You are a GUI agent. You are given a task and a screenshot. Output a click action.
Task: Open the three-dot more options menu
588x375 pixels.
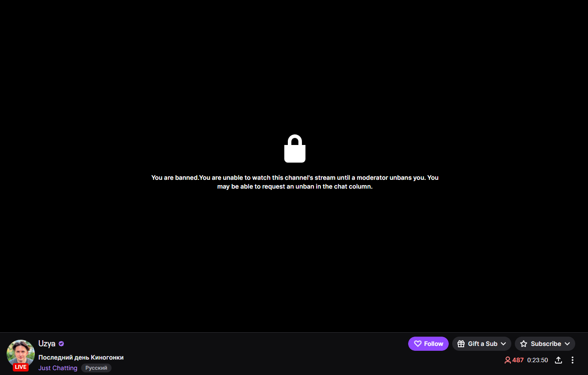tap(573, 360)
